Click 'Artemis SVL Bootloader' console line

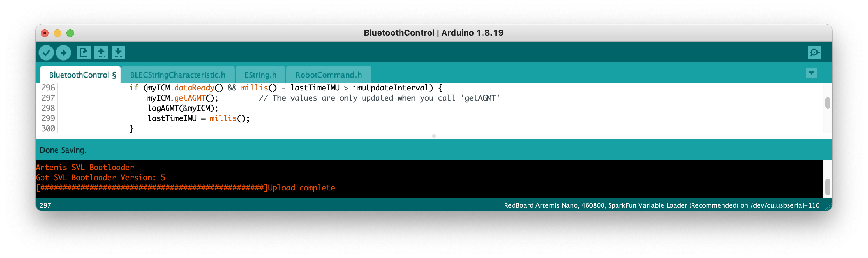tap(85, 167)
